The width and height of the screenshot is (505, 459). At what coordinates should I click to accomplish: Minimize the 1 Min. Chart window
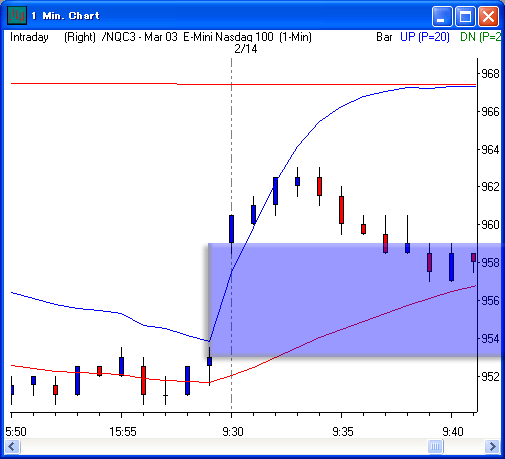442,16
